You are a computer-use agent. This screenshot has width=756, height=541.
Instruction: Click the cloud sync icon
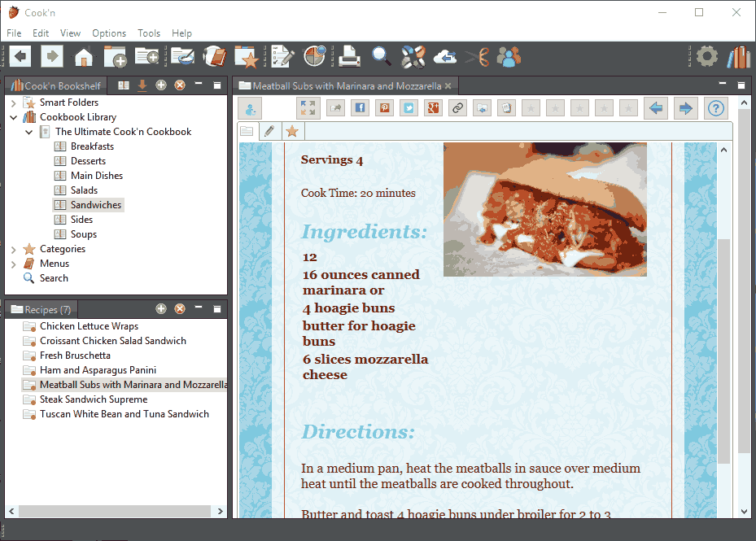pyautogui.click(x=445, y=57)
